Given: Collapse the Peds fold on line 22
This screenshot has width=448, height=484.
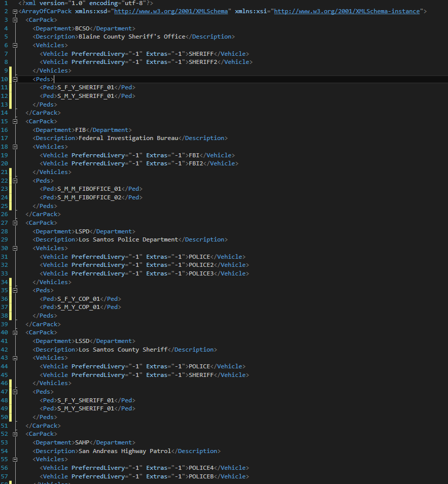Looking at the screenshot, I should pyautogui.click(x=15, y=181).
